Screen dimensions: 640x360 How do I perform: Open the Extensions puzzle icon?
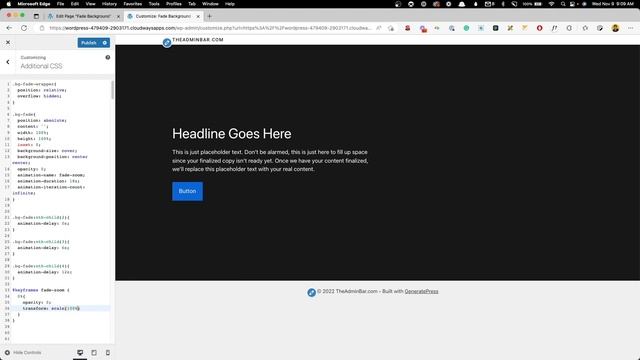[569, 28]
